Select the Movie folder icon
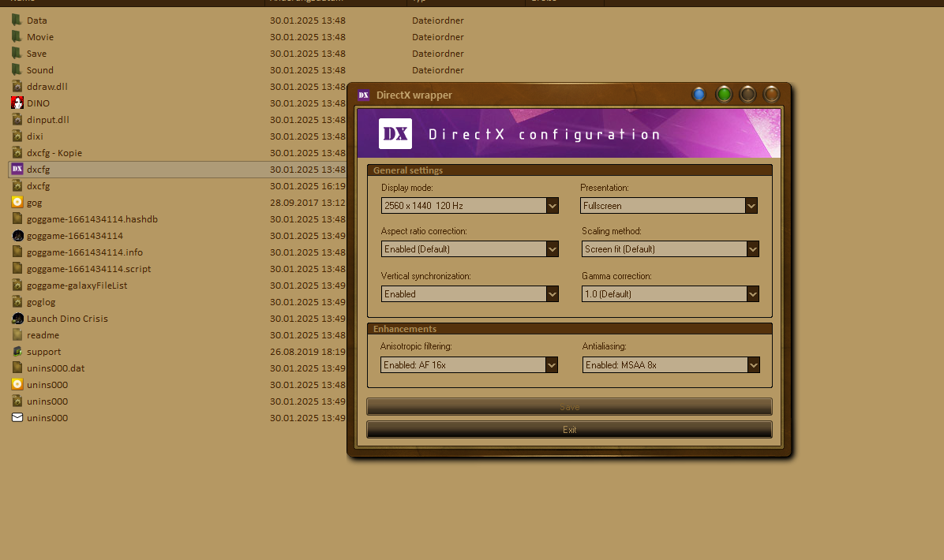This screenshot has width=944, height=560. point(17,37)
